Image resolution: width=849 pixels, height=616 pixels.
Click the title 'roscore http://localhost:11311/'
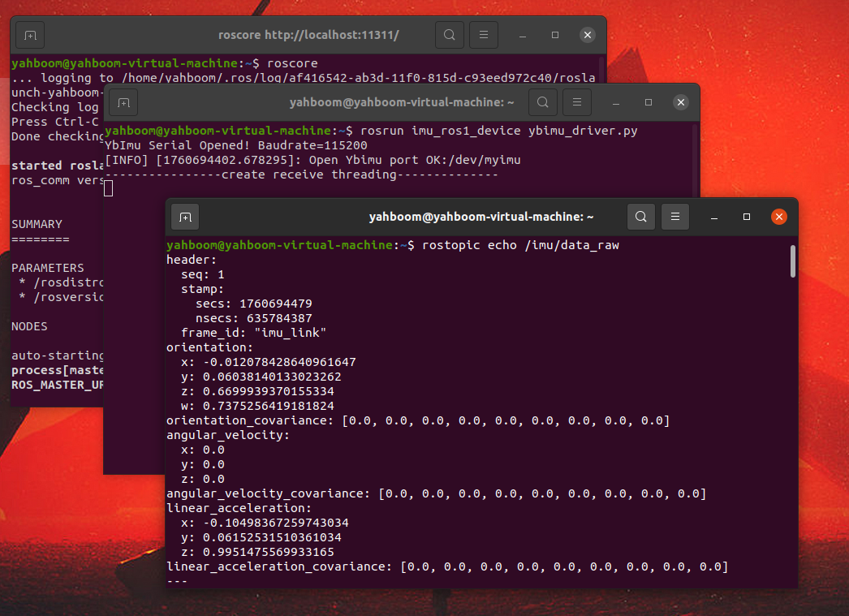308,35
